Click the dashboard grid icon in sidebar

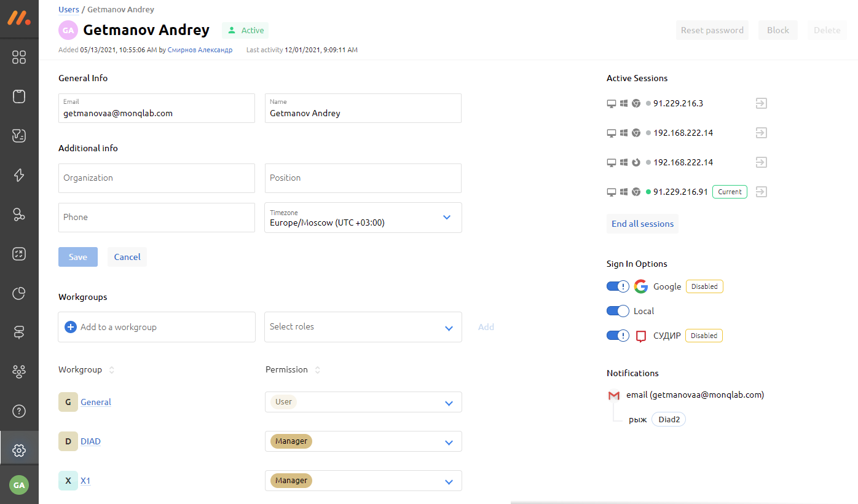(x=19, y=57)
